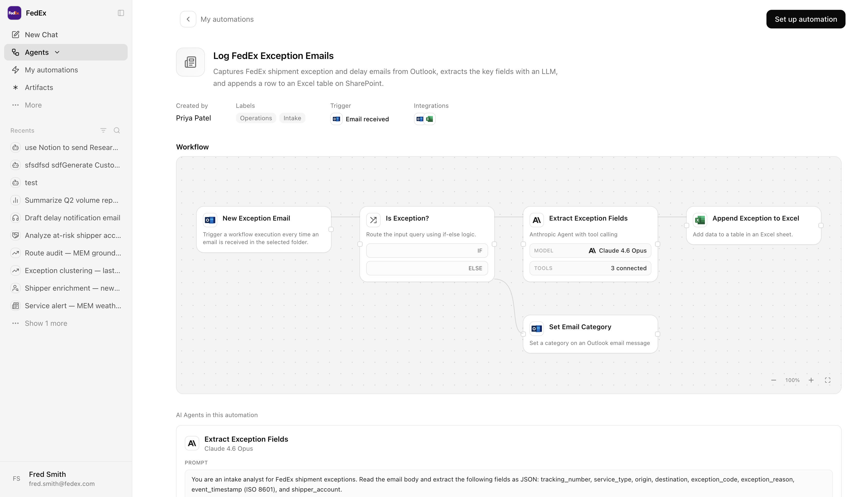Image resolution: width=868 pixels, height=497 pixels.
Task: Click Email received trigger text
Action: pyautogui.click(x=367, y=119)
